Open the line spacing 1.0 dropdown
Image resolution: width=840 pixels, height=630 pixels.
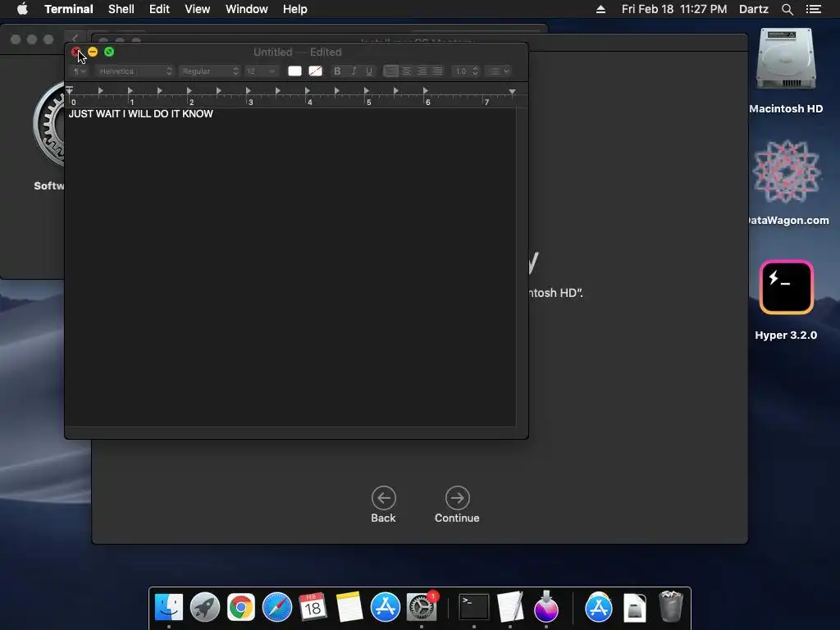coord(466,71)
